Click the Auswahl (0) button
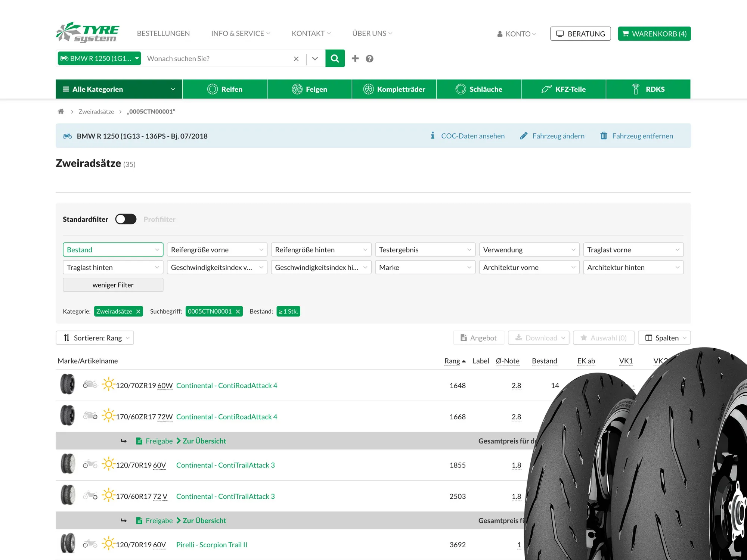 tap(604, 338)
